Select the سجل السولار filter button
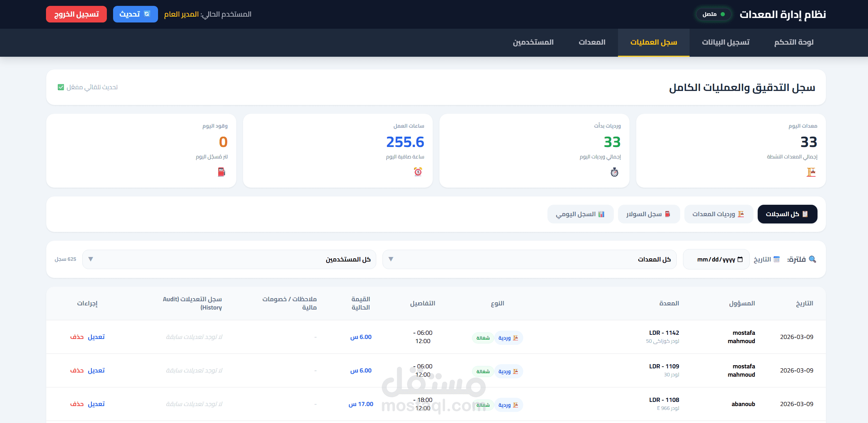This screenshot has height=423, width=868. pyautogui.click(x=648, y=214)
